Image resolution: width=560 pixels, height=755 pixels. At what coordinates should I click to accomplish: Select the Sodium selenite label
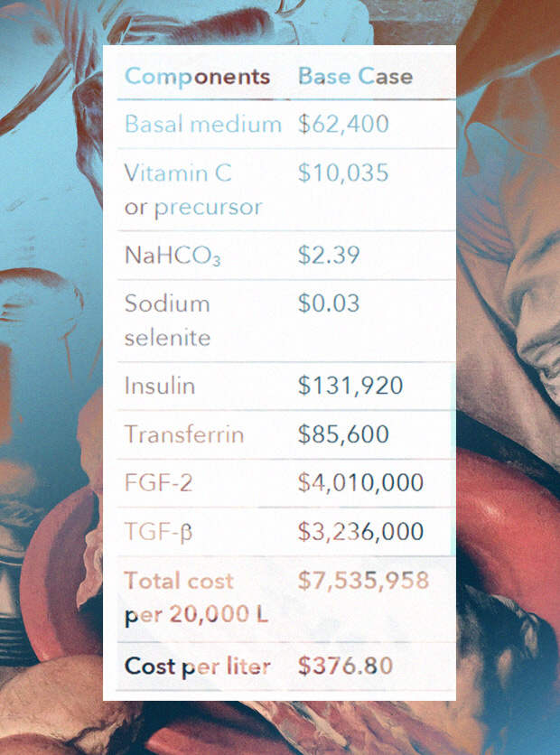pyautogui.click(x=167, y=321)
